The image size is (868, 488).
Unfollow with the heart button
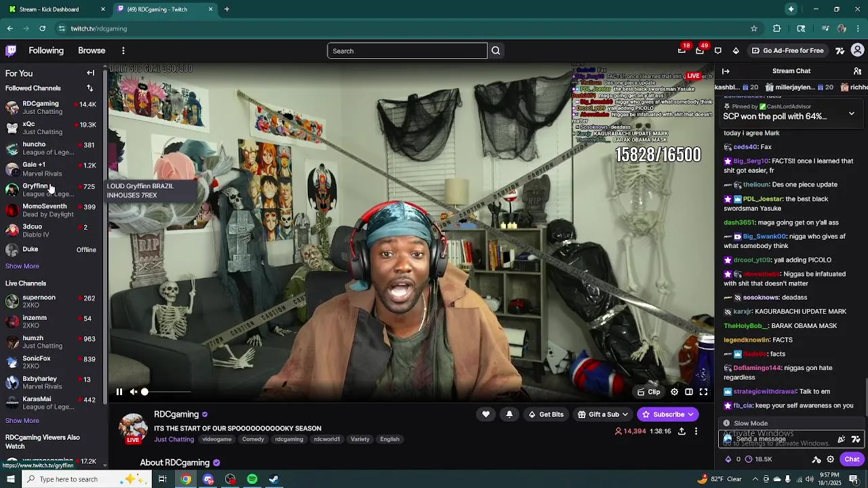click(486, 414)
